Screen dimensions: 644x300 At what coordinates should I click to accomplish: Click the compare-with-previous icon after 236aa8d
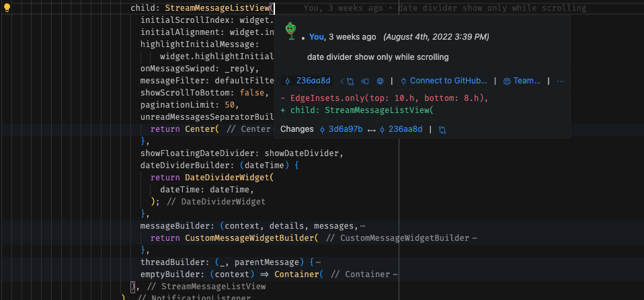click(348, 81)
